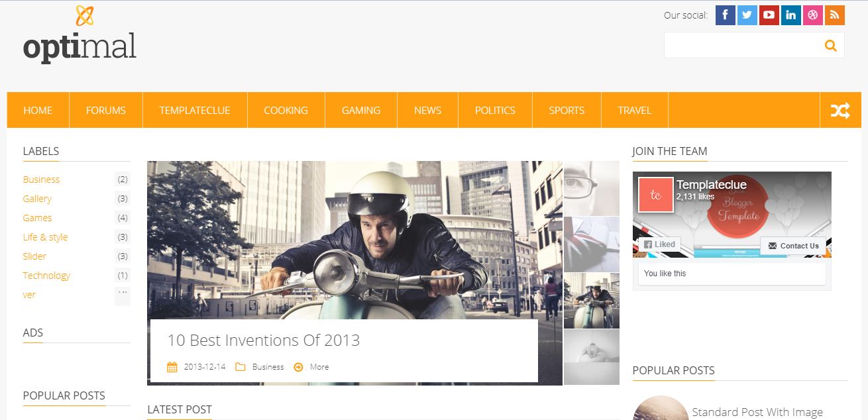Open the Dribbble social icon
Image resolution: width=868 pixels, height=420 pixels.
coord(813,15)
